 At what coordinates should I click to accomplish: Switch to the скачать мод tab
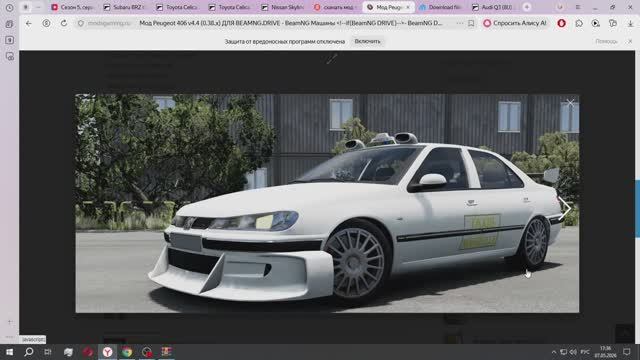click(x=335, y=7)
